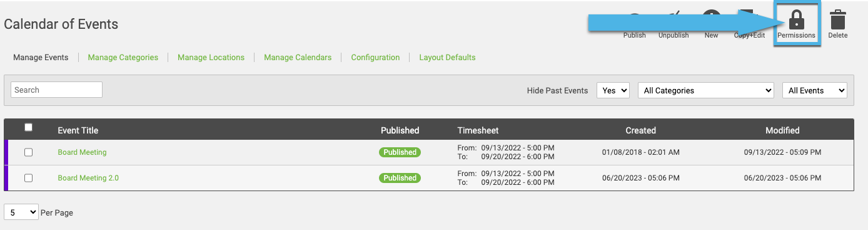Image resolution: width=868 pixels, height=230 pixels.
Task: Open the All Events filter dropdown
Action: [x=814, y=90]
